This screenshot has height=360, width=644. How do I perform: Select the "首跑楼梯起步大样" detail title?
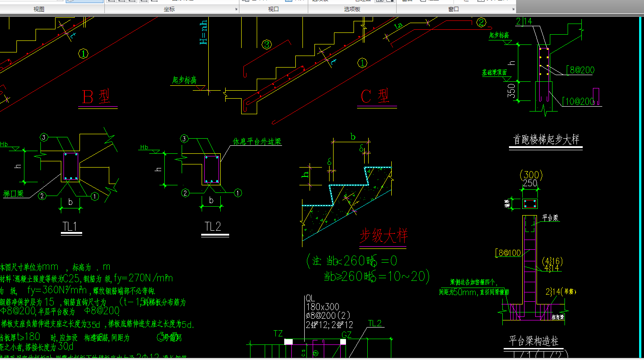[x=546, y=140]
